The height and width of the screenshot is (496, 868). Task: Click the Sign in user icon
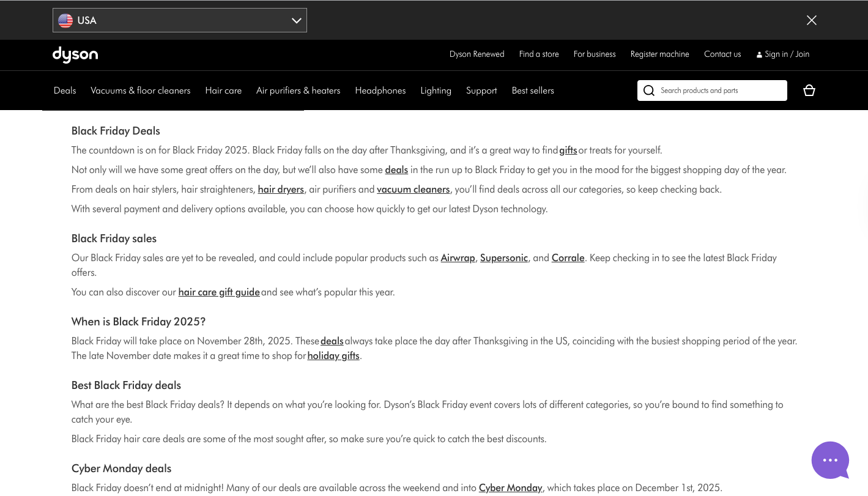click(759, 55)
